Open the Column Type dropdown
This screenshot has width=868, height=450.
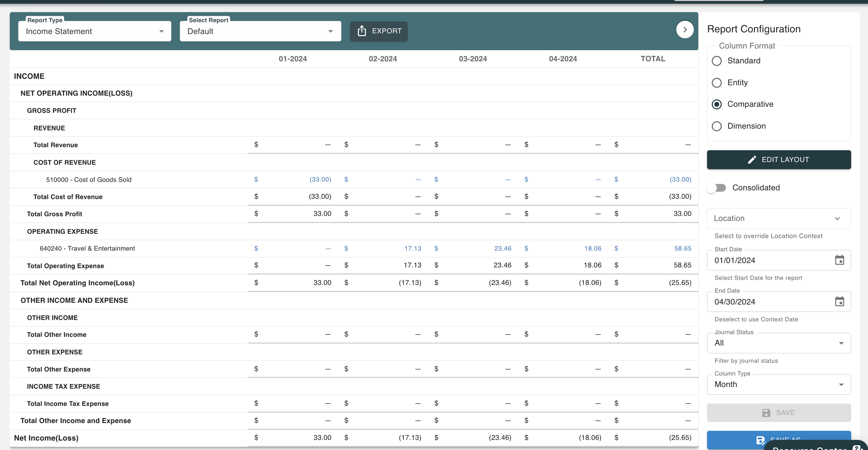point(779,385)
